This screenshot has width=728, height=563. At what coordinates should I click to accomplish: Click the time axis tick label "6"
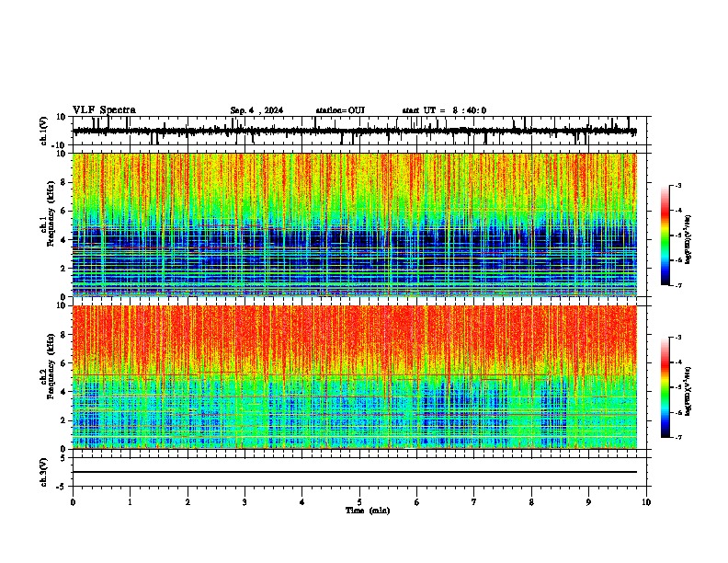[417, 502]
